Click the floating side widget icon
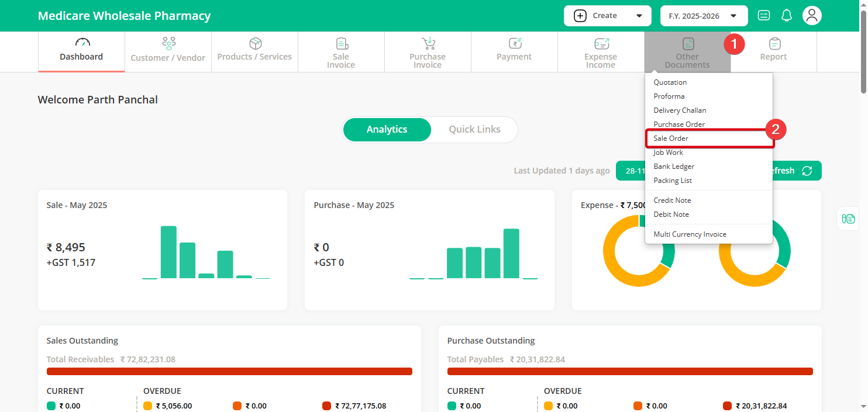 [x=848, y=219]
